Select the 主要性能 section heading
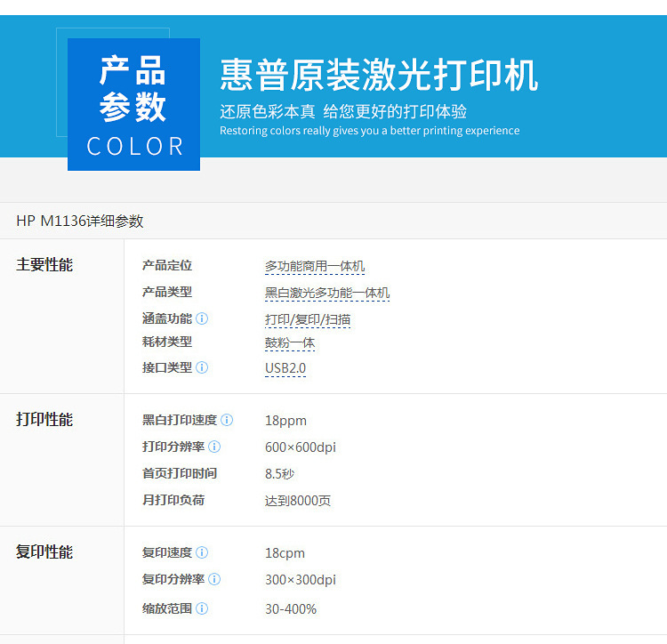 (x=44, y=264)
